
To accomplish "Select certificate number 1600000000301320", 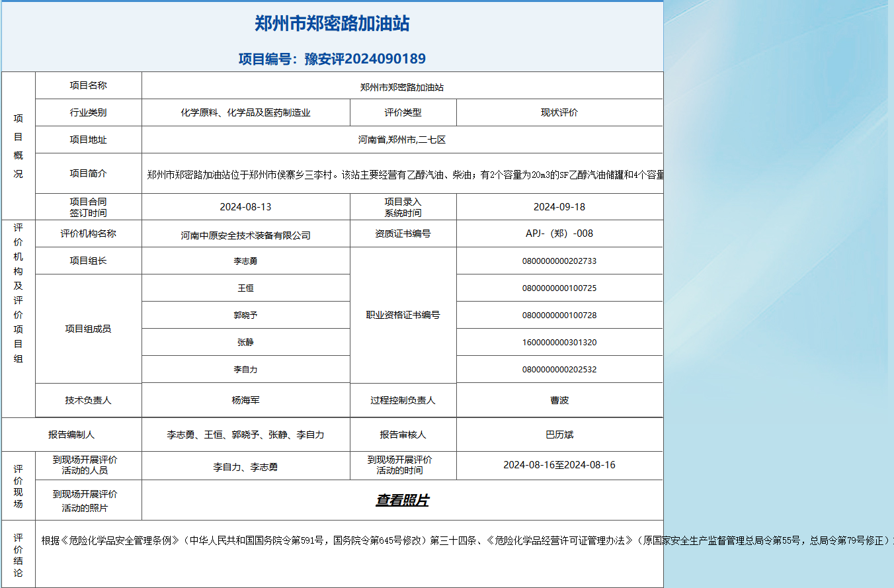I will click(559, 343).
